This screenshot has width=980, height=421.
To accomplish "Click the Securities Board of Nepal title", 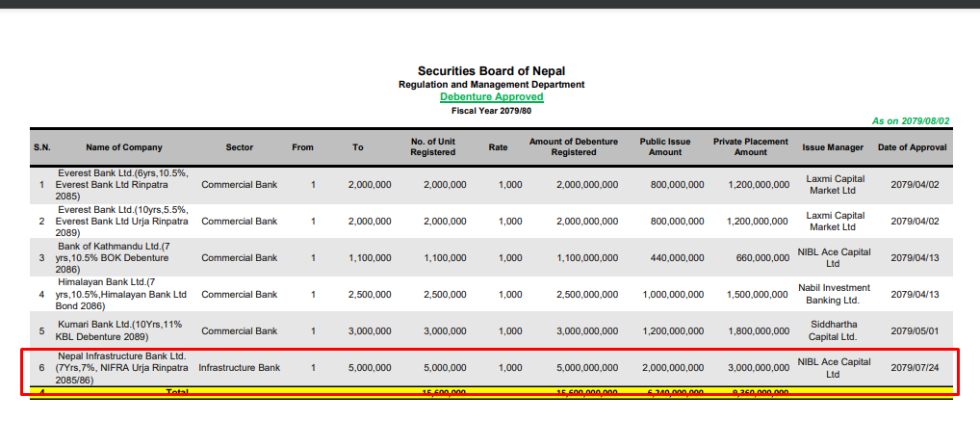I will pyautogui.click(x=491, y=71).
